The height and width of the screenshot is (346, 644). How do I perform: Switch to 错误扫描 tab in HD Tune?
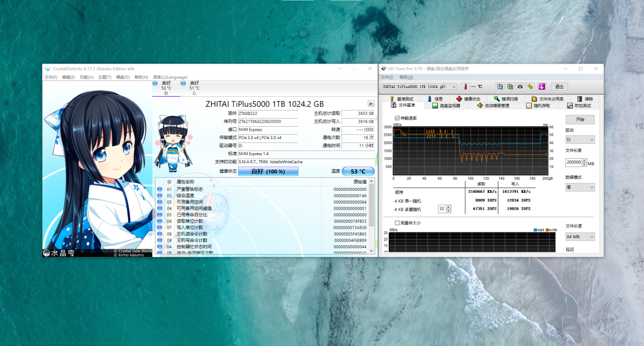pos(506,99)
